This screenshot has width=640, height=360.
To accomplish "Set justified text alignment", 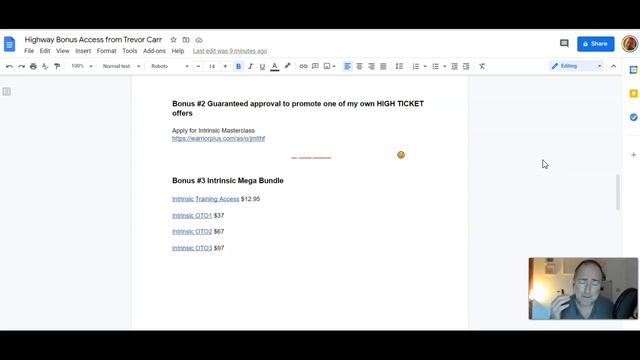I will (383, 66).
